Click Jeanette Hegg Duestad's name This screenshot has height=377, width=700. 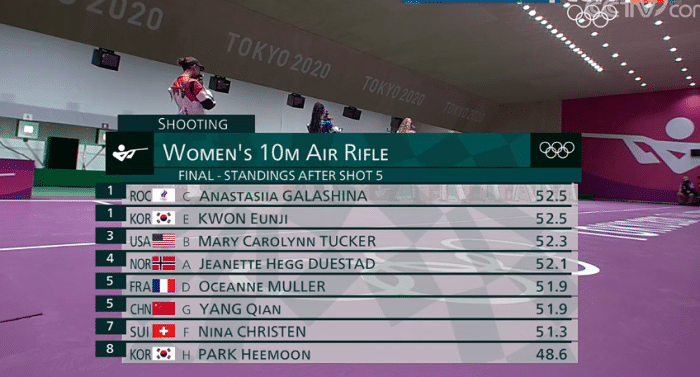pos(287,264)
